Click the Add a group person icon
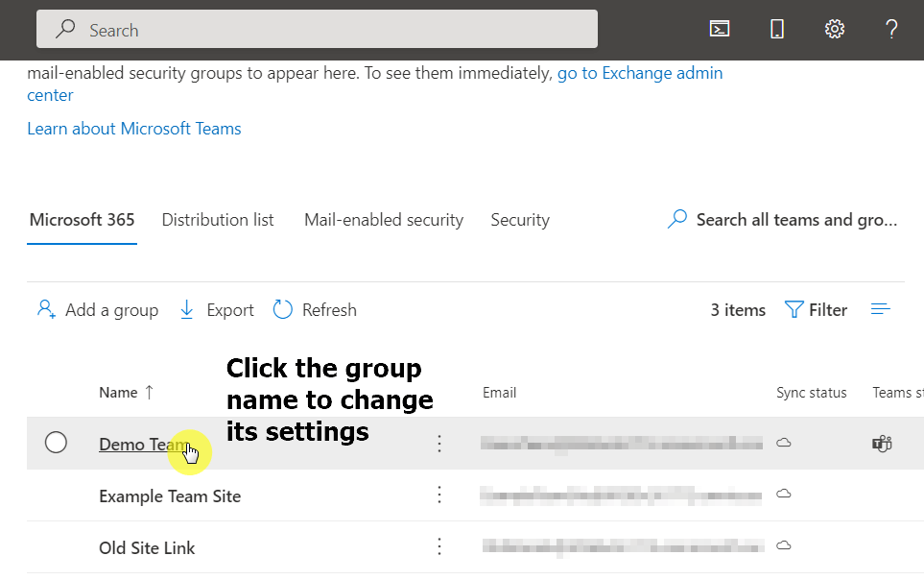This screenshot has height=580, width=924. tap(46, 309)
